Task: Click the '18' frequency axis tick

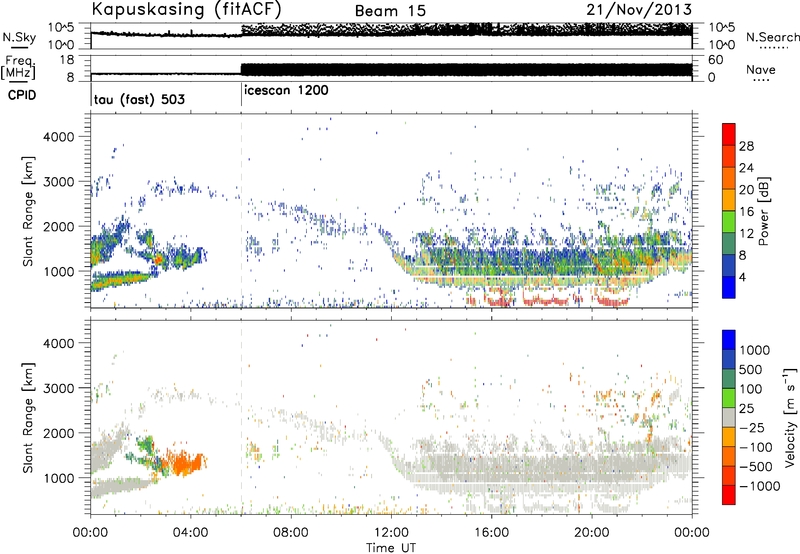Action: [67, 60]
